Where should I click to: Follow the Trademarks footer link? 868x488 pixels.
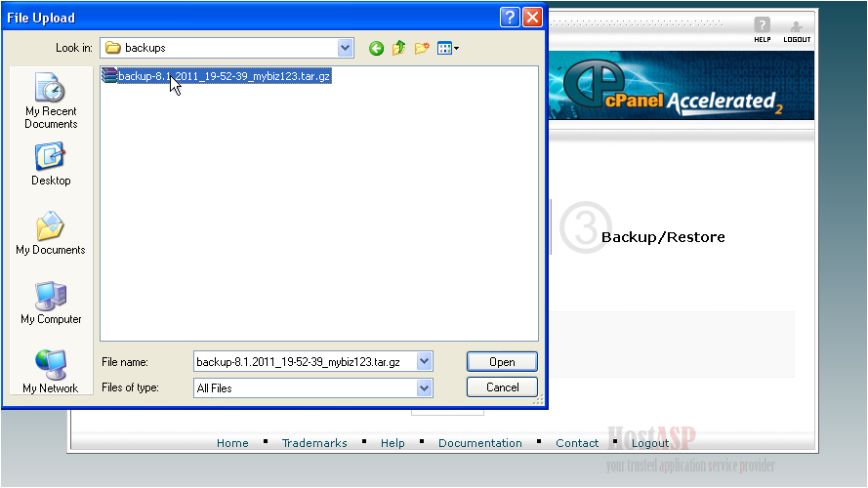pyautogui.click(x=314, y=443)
